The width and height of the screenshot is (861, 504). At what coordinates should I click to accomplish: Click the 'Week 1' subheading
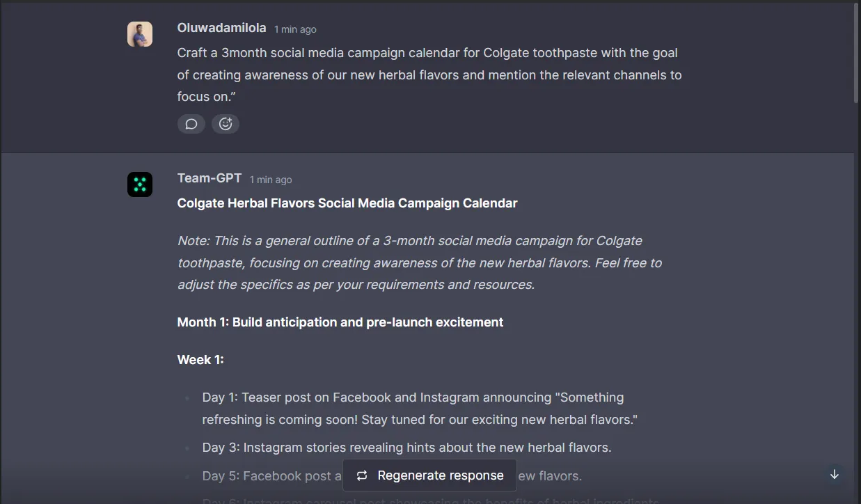(x=200, y=359)
